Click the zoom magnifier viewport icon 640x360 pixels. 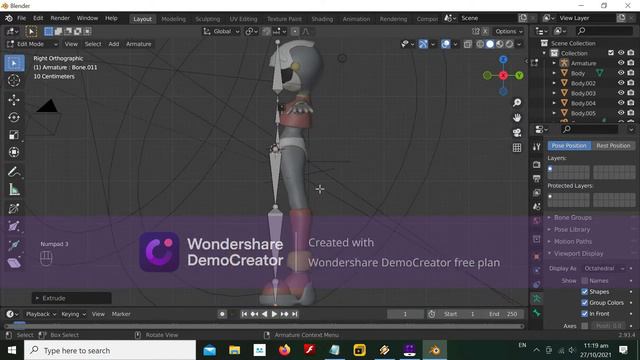pos(517,102)
